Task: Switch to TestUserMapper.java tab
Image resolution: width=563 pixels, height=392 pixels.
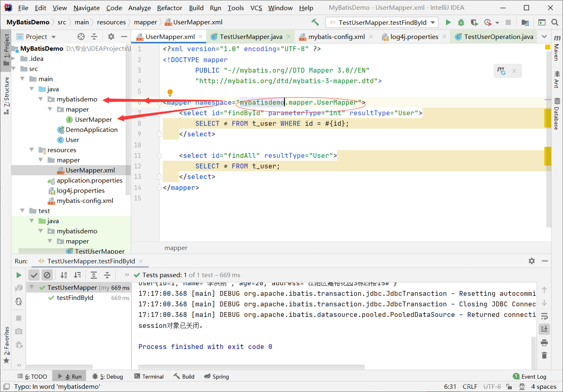Action: tap(251, 37)
